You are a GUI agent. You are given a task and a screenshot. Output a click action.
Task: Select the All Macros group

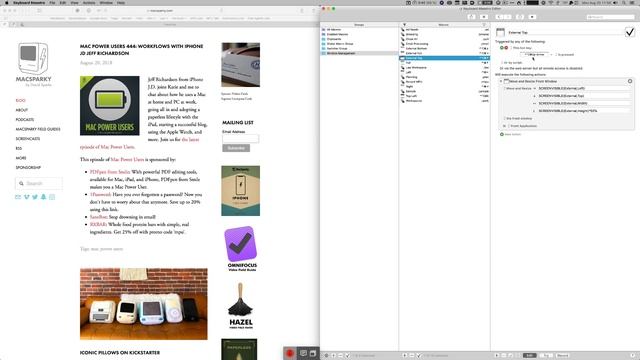pyautogui.click(x=359, y=29)
